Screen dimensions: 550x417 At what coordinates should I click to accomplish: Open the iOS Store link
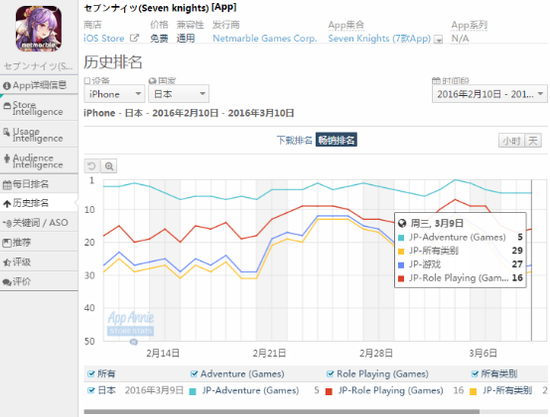(x=104, y=39)
